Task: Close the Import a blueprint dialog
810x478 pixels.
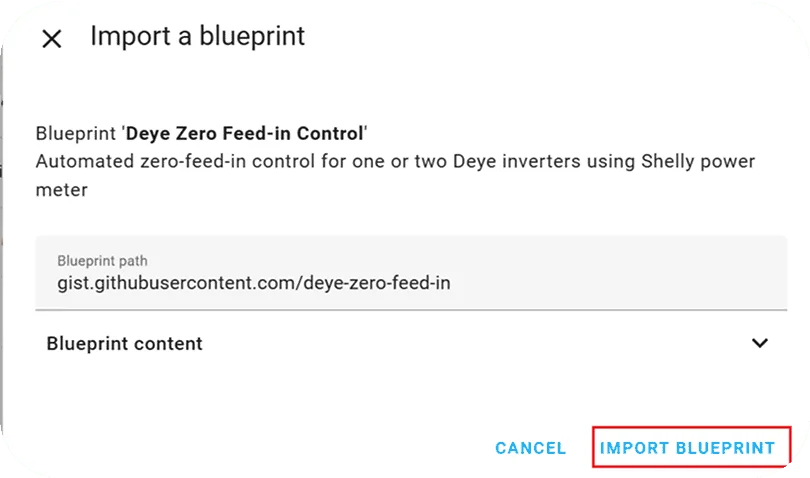Action: (51, 39)
